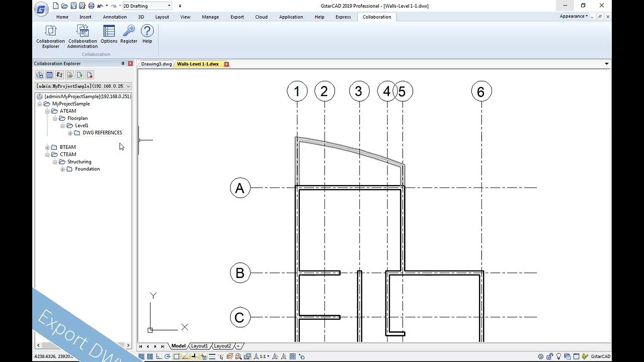Toggle grid display in the status bar
The width and height of the screenshot is (644, 362).
tap(150, 356)
